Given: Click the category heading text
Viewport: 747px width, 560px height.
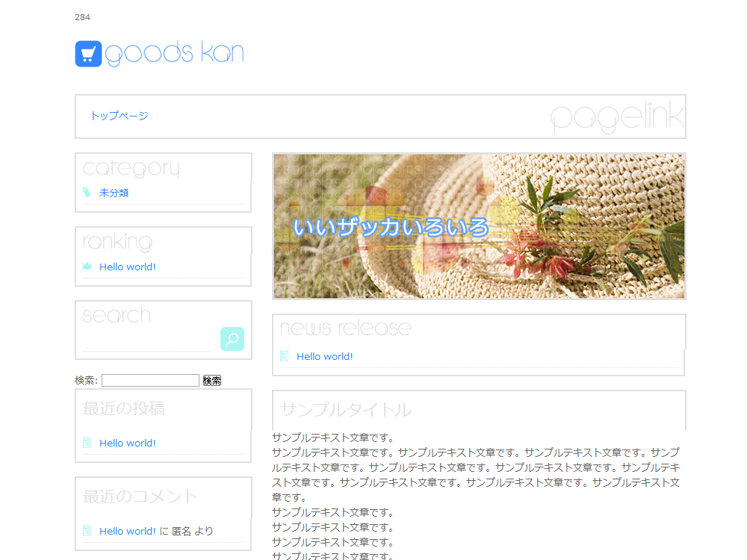Looking at the screenshot, I should 131,169.
